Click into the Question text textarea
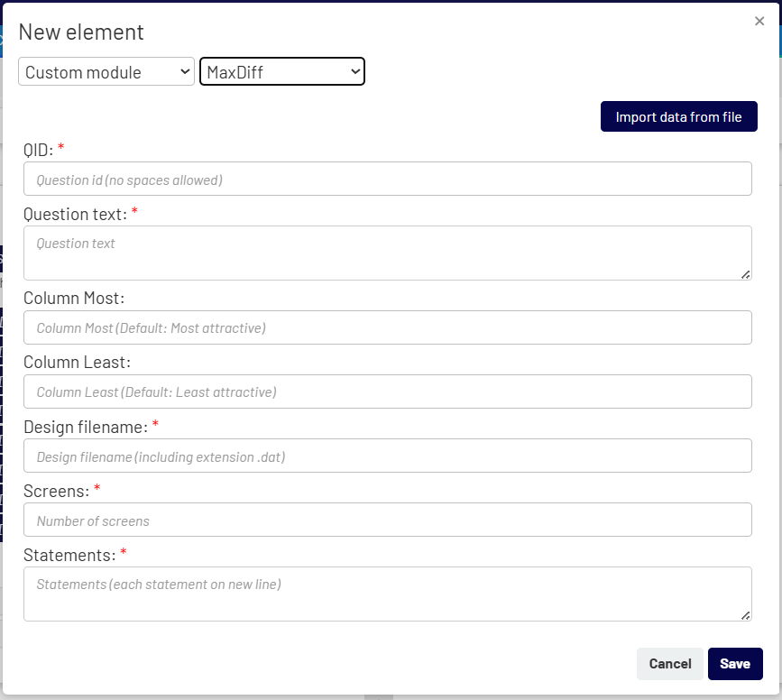 388,253
